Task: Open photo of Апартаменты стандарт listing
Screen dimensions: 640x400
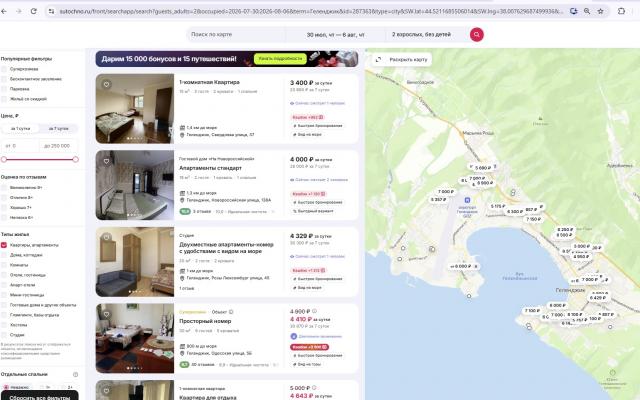Action: 135,185
